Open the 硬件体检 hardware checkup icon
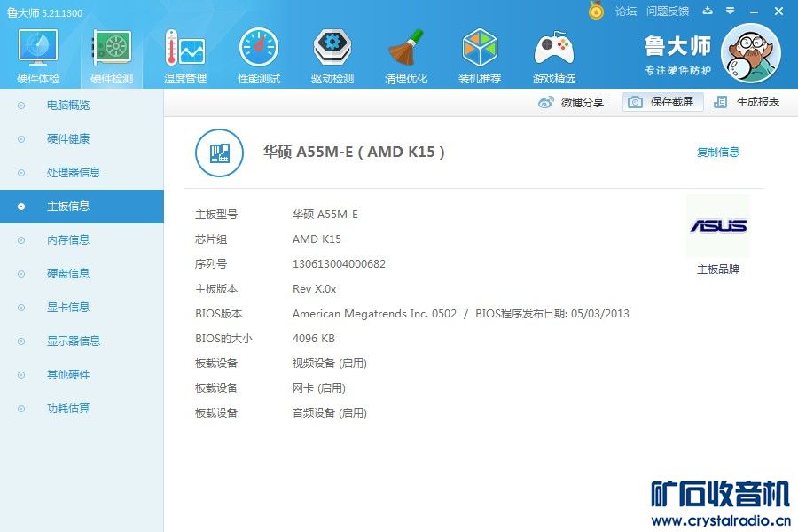798x532 pixels. 38,49
